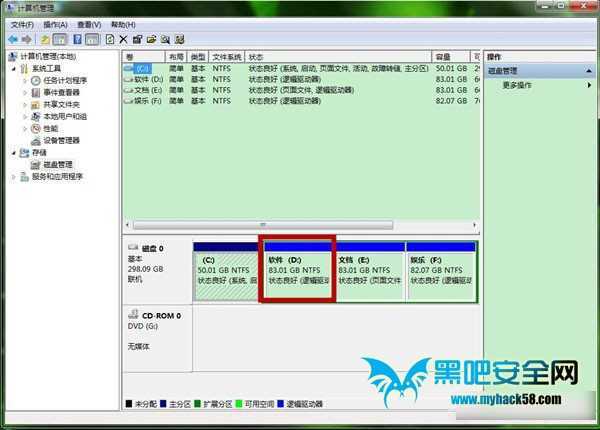Image resolution: width=600 pixels, height=430 pixels.
Task: Click the 服务和应用程序 icon
Action: pyautogui.click(x=24, y=177)
